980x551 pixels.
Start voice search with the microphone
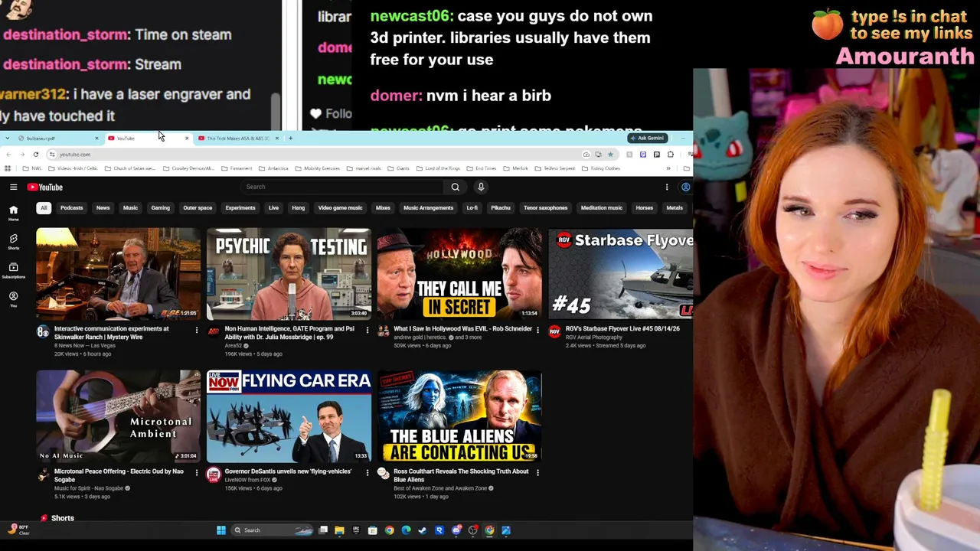pyautogui.click(x=481, y=187)
